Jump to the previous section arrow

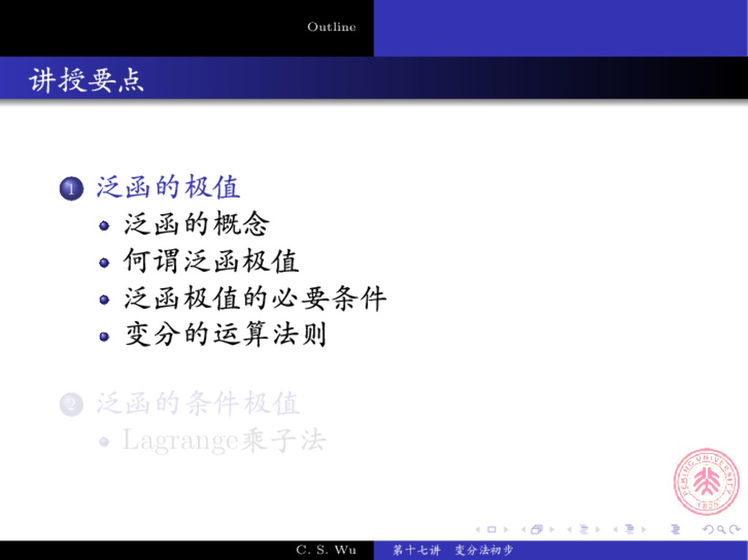[x=617, y=529]
